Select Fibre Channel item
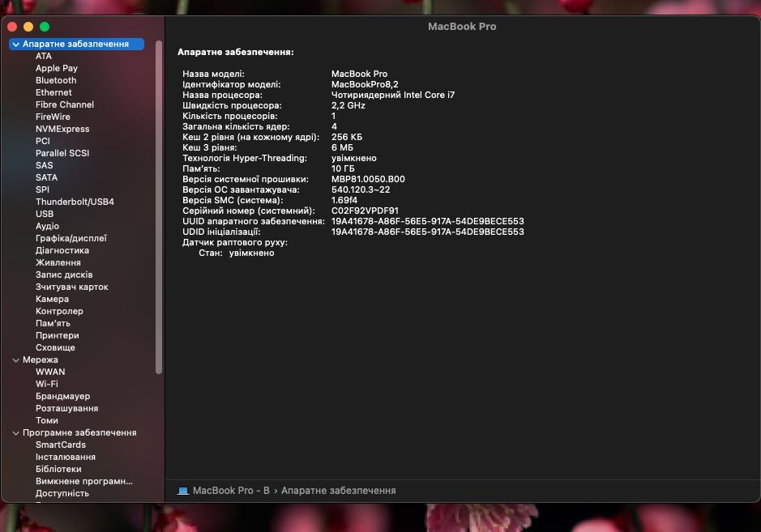Viewport: 761px width, 532px height. click(65, 104)
